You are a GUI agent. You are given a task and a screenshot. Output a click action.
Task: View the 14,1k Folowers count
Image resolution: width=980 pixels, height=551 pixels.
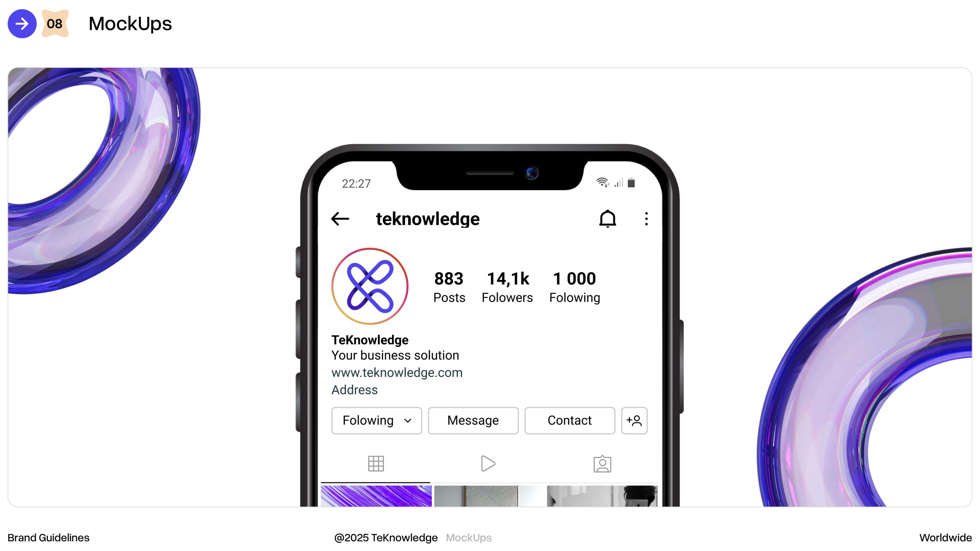coord(507,287)
